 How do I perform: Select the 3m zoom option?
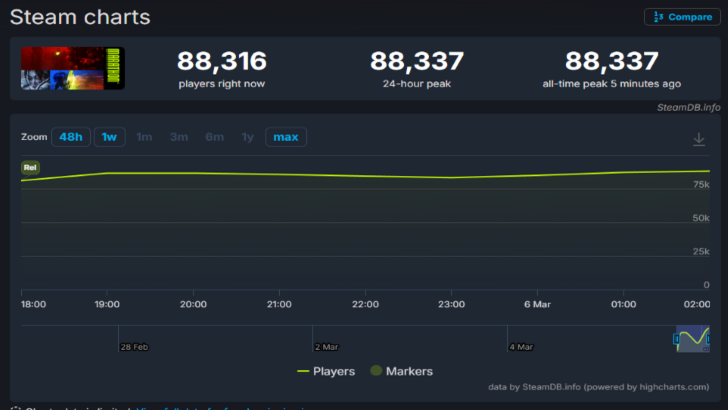coord(179,137)
